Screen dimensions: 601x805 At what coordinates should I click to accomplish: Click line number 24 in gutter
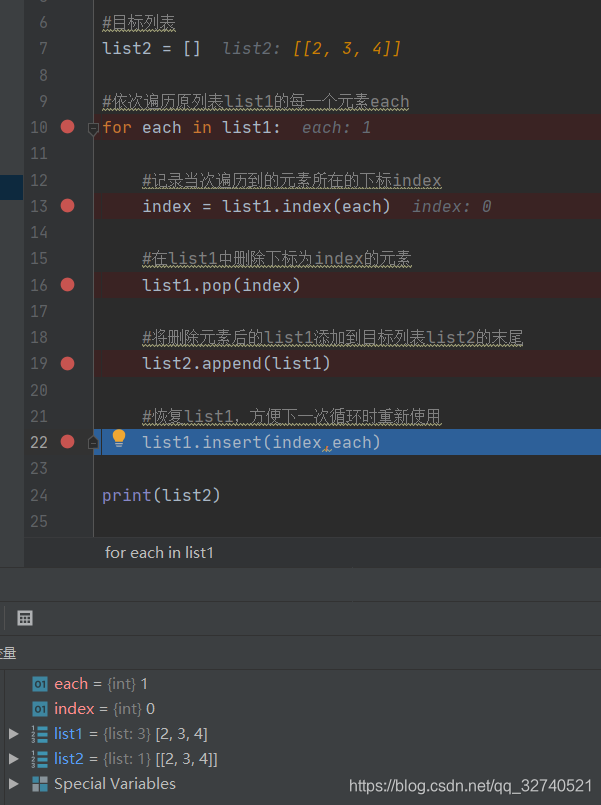39,495
